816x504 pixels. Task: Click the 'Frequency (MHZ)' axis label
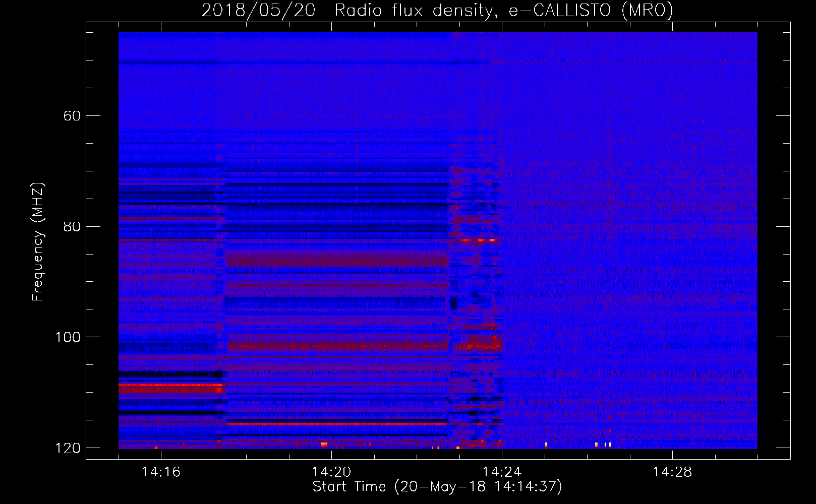tap(38, 242)
